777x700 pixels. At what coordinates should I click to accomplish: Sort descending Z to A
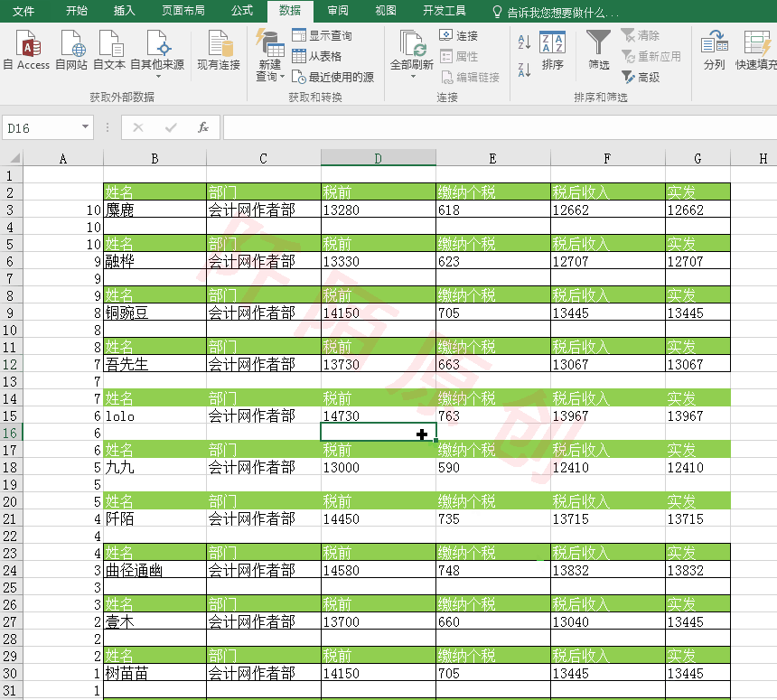524,70
